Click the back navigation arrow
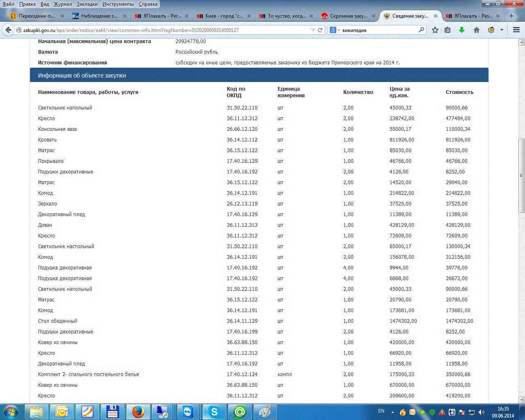The width and height of the screenshot is (525, 420). click(9, 30)
